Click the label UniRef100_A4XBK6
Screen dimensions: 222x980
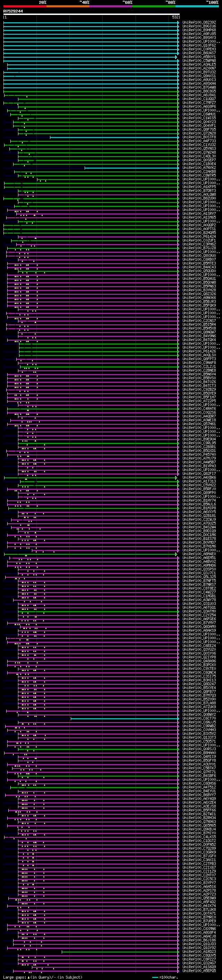[x=199, y=477]
